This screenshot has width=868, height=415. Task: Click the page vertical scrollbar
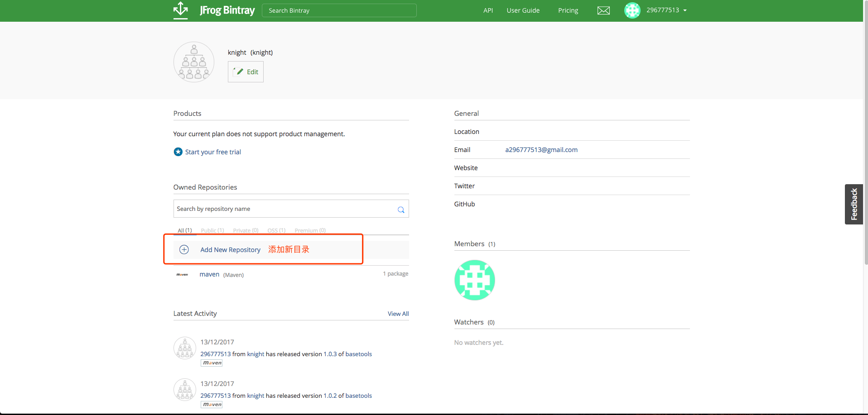coord(866,132)
